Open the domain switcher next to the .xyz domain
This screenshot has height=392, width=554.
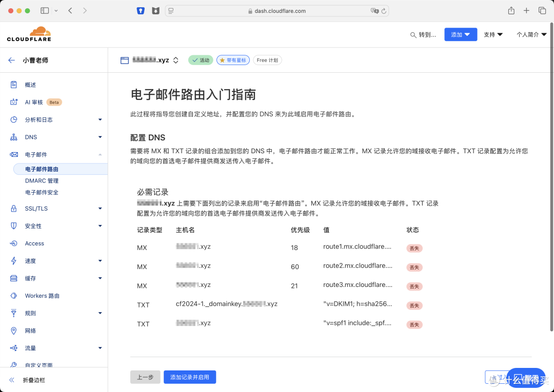tap(175, 59)
